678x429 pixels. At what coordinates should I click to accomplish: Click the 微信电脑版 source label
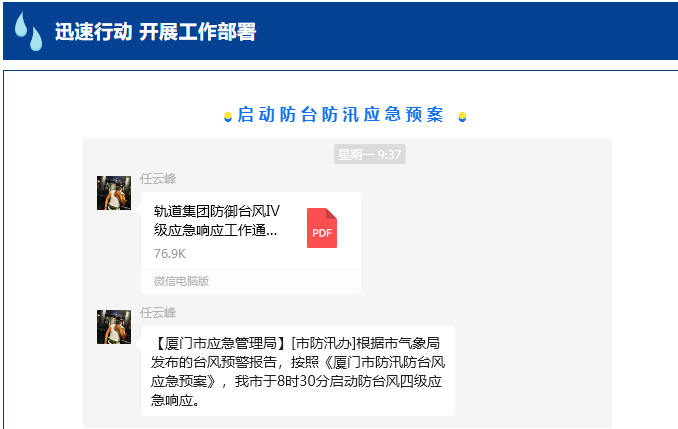pos(181,281)
